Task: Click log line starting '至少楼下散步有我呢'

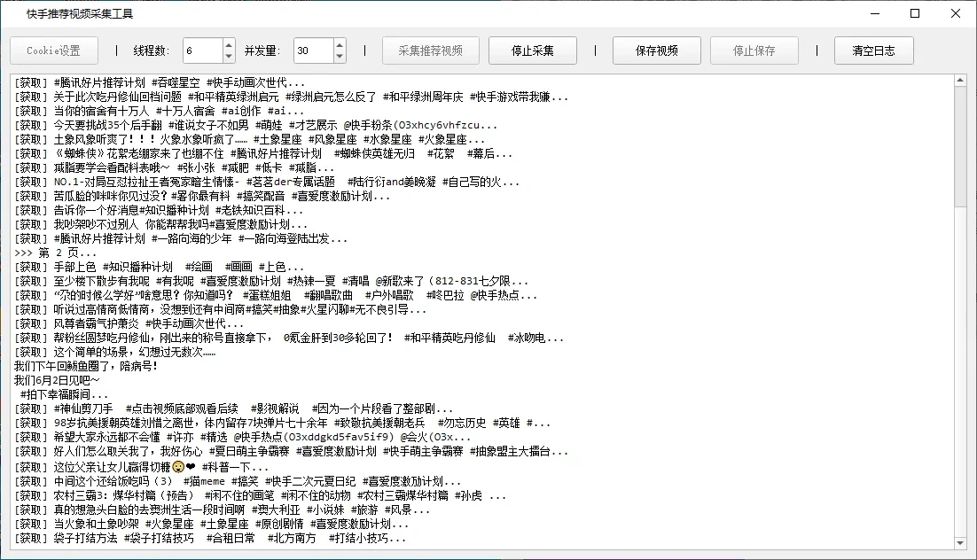Action: [x=271, y=282]
